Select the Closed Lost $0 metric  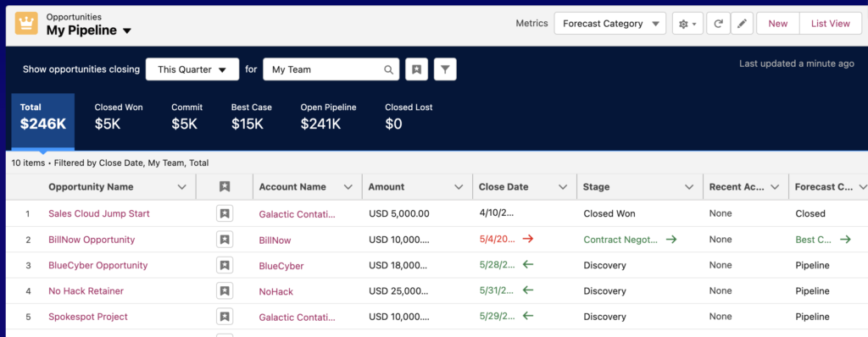click(409, 117)
